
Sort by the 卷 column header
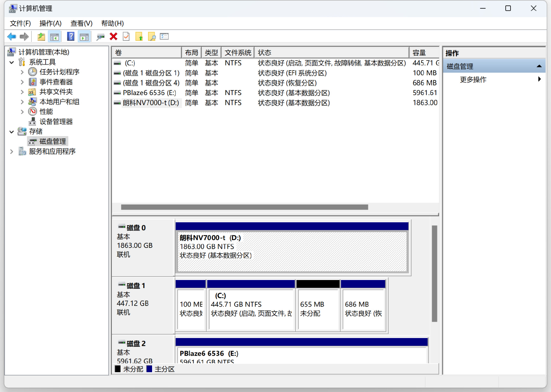[147, 53]
